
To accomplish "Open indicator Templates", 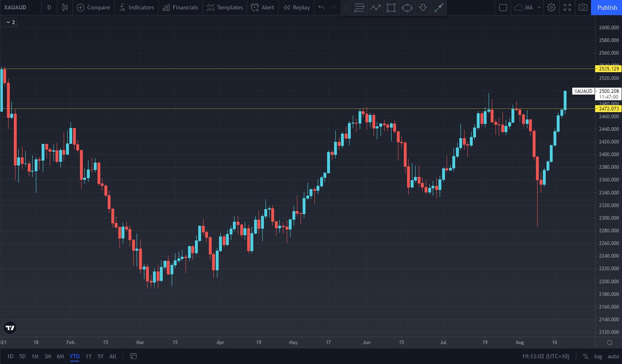I will (225, 7).
